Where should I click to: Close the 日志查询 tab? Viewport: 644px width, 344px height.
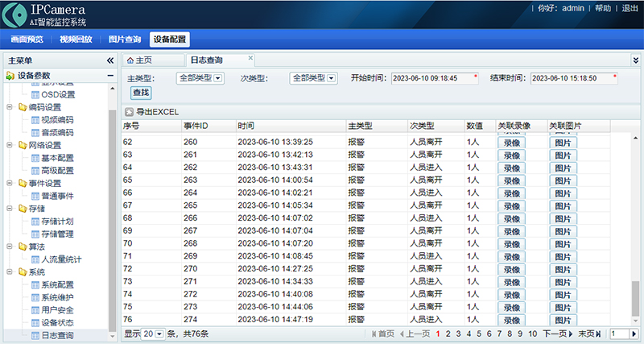(250, 59)
